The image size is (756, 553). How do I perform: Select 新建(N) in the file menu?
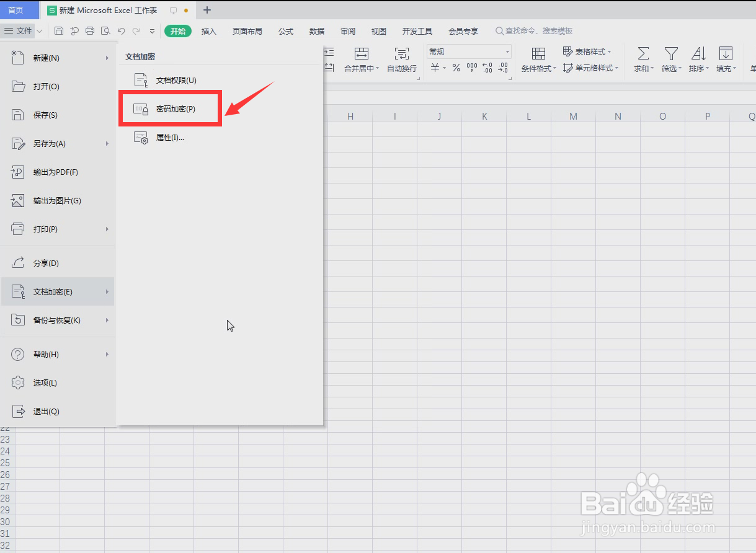tap(59, 58)
